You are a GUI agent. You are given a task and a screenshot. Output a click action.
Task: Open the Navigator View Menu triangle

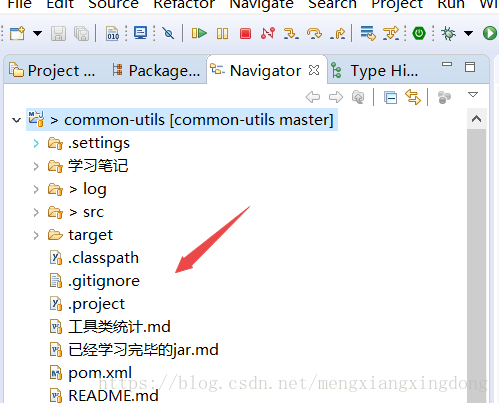tap(473, 95)
